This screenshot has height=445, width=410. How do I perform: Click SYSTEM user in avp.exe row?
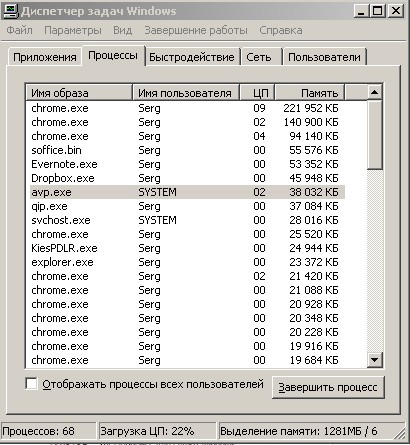[x=157, y=192]
